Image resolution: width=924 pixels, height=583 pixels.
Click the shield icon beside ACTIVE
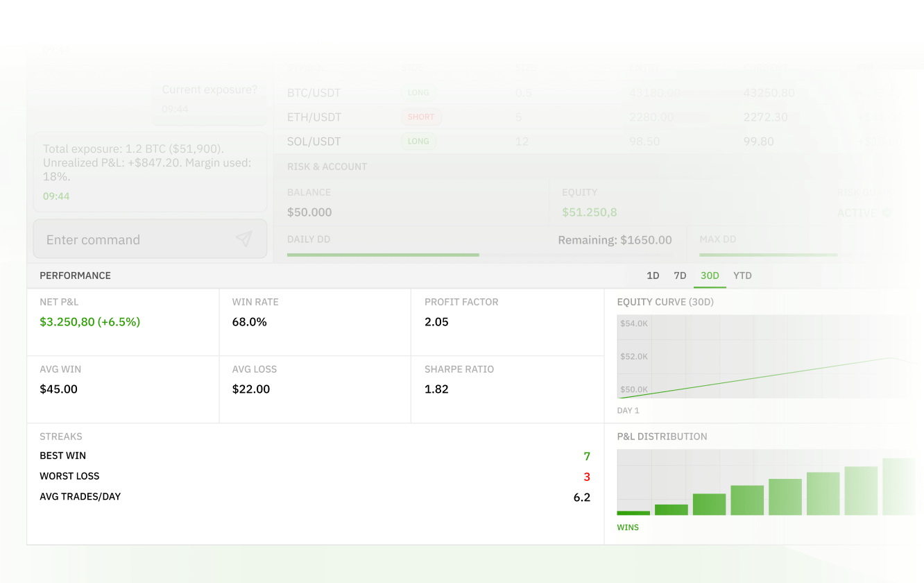pyautogui.click(x=887, y=212)
